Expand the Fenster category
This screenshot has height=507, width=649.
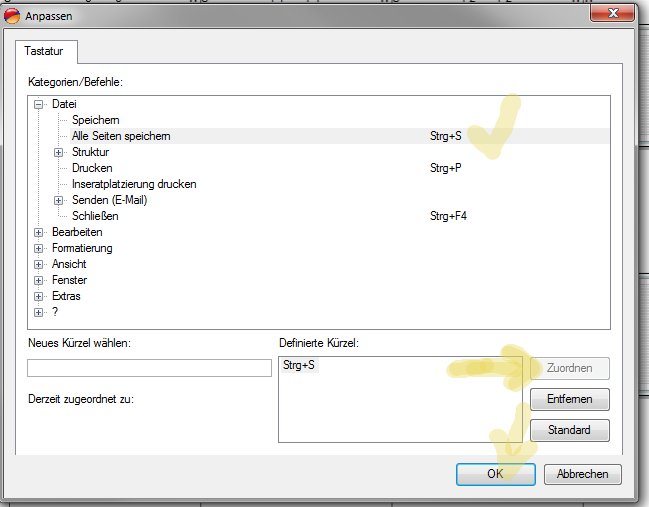[39, 280]
